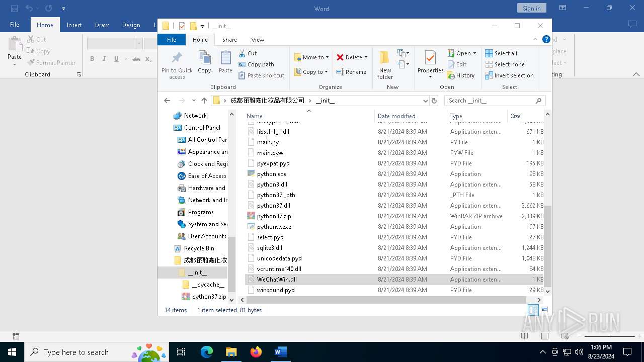Click the Copy icon in Explorer ribbon

coord(204,62)
